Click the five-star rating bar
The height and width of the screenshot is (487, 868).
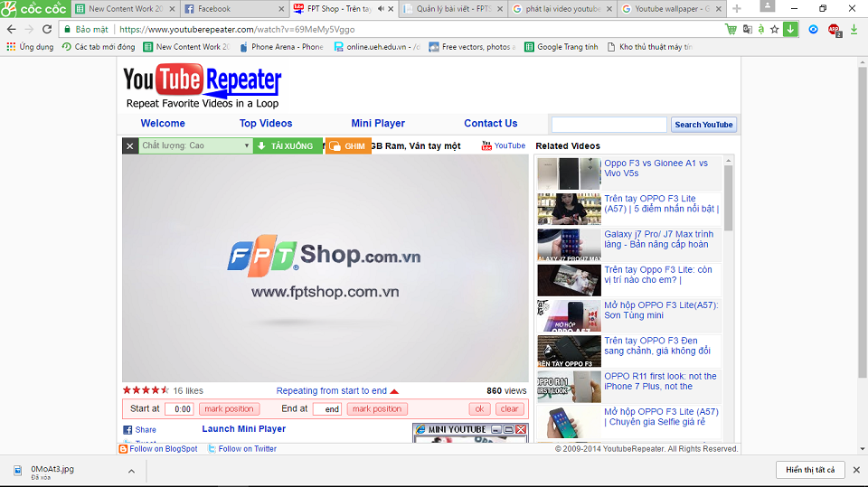[146, 390]
